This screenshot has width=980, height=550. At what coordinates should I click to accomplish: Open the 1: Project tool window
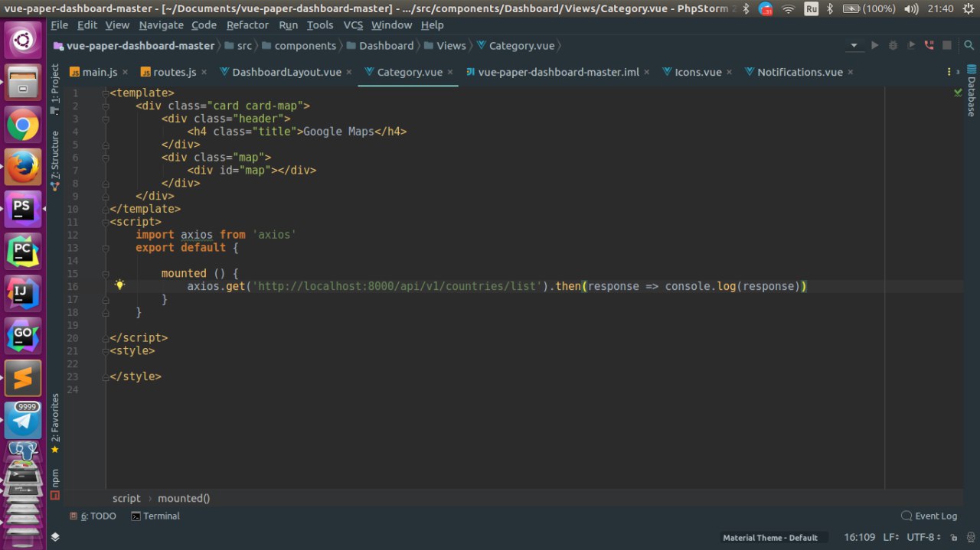pyautogui.click(x=54, y=89)
